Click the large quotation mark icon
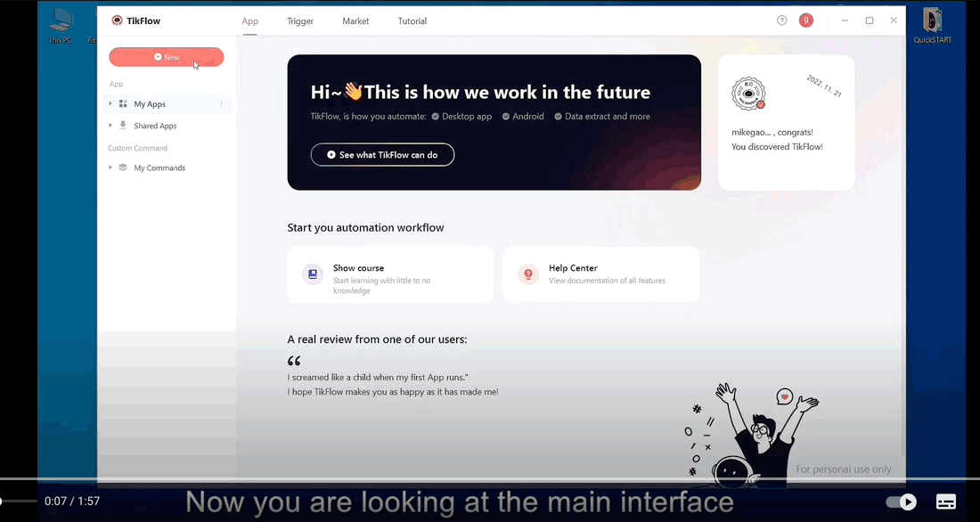 pyautogui.click(x=294, y=361)
